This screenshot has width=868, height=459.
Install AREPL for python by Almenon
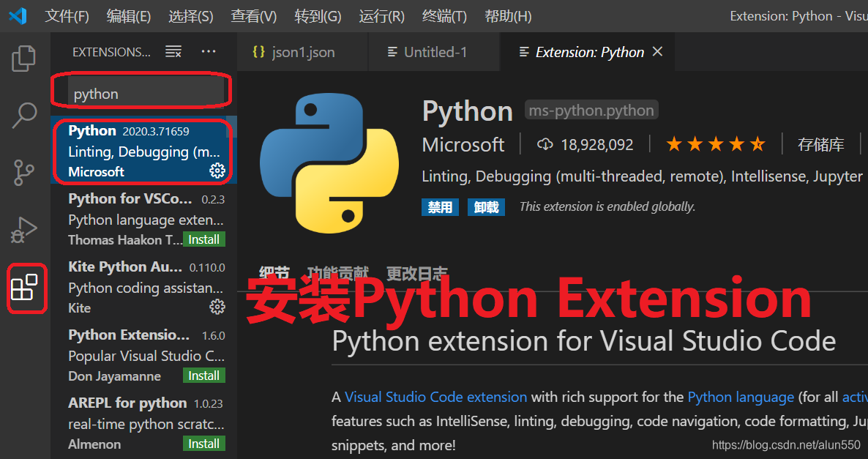[x=204, y=444]
